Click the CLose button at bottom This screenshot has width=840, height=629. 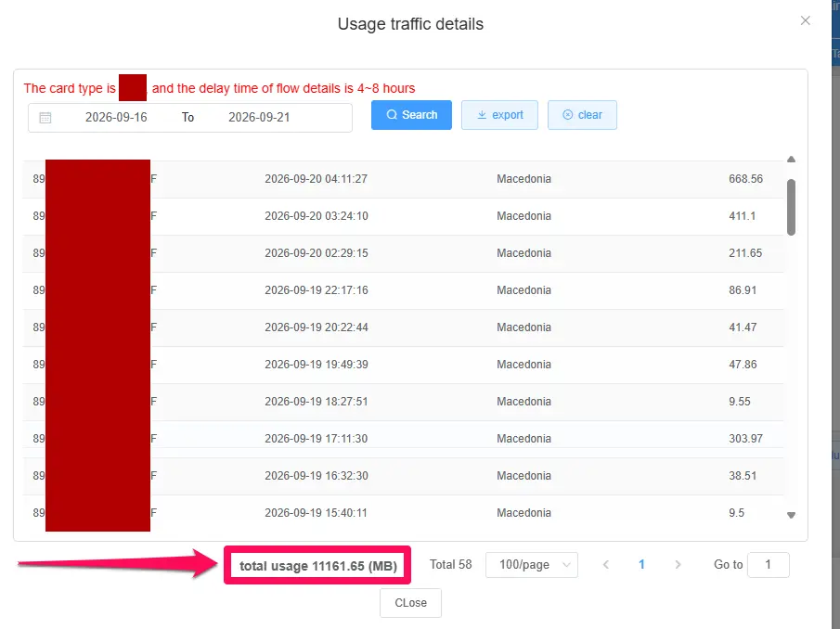[x=411, y=603]
